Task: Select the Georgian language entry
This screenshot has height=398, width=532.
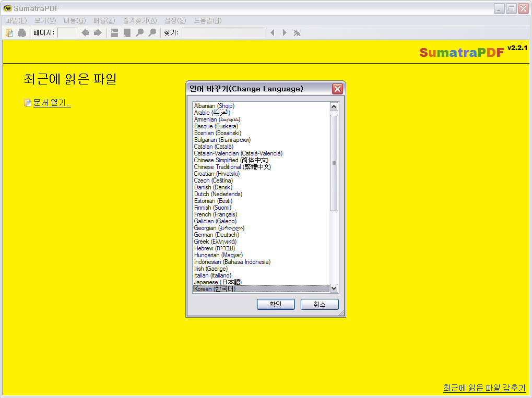Action: point(261,228)
